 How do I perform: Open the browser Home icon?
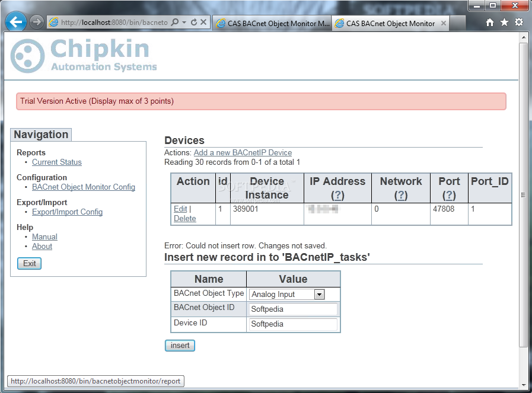point(489,23)
